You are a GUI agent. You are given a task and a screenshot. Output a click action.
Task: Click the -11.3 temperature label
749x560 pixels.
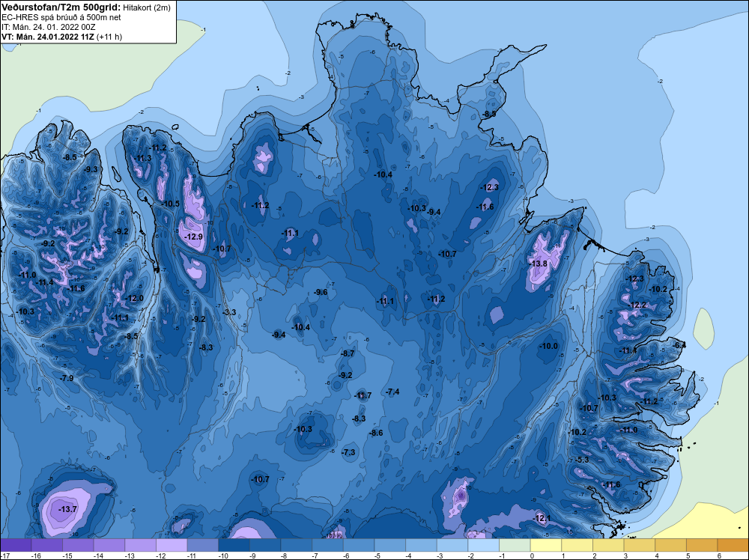pyautogui.click(x=143, y=159)
